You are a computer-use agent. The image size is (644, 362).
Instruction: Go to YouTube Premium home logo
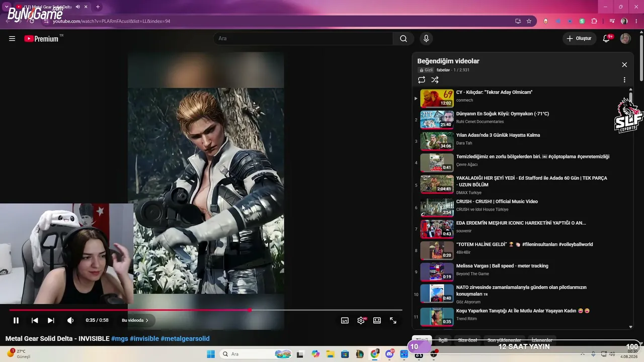point(41,39)
